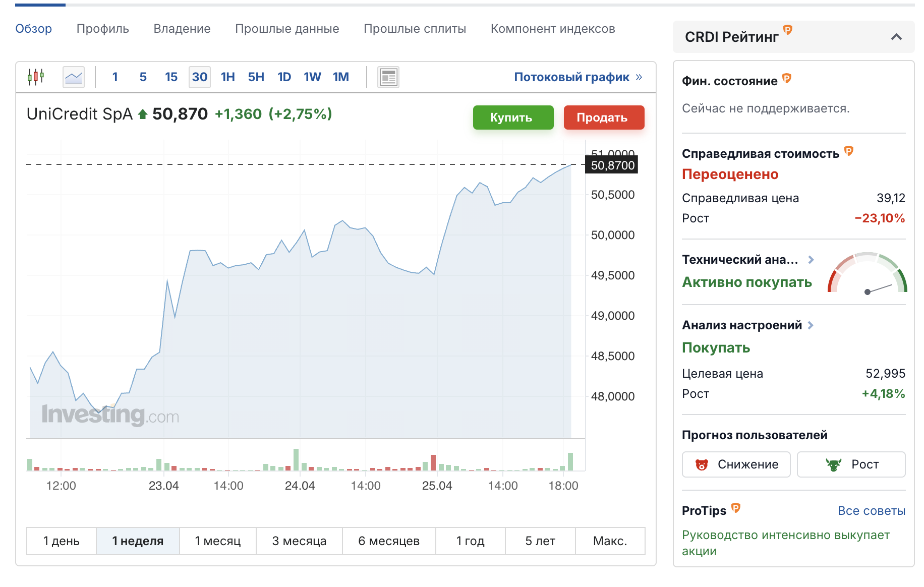Select the 30 minute interval
This screenshot has height=587, width=924.
200,77
